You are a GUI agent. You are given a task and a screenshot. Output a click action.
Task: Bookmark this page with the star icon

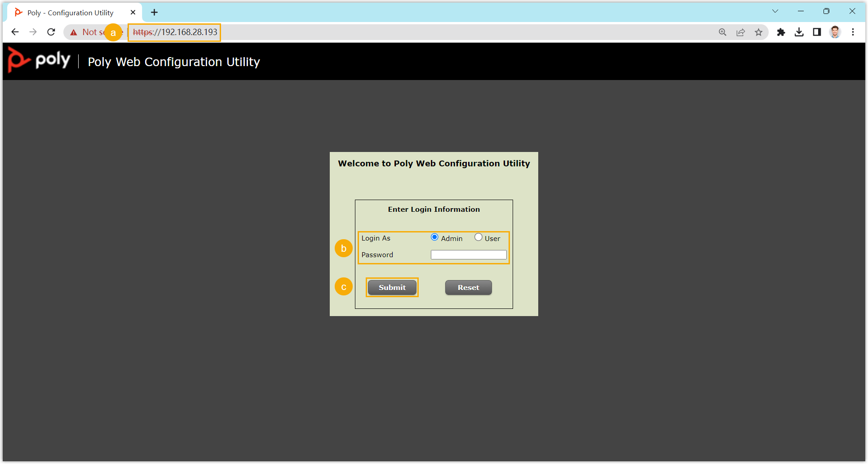(x=759, y=32)
